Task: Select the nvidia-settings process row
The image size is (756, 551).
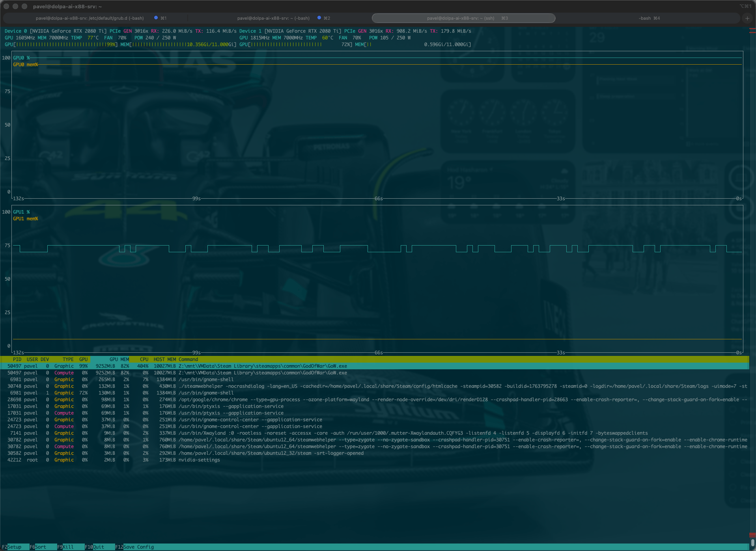Action: click(199, 460)
